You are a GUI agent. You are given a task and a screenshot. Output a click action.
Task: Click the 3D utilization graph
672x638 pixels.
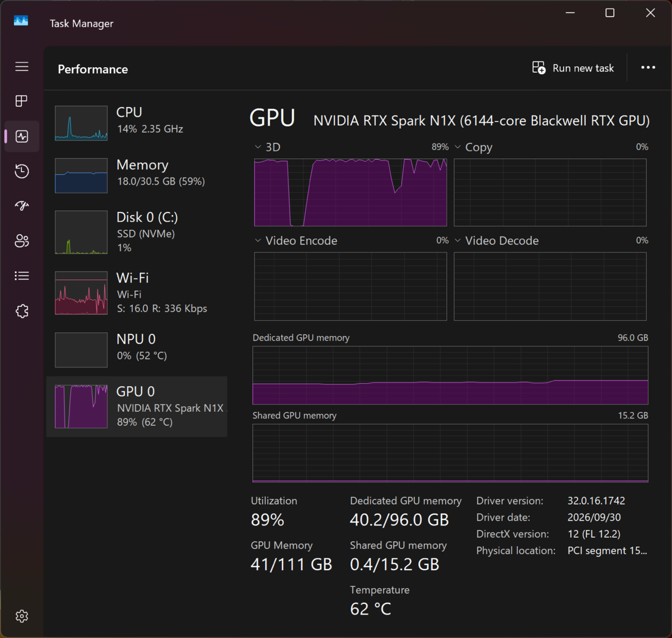[351, 192]
